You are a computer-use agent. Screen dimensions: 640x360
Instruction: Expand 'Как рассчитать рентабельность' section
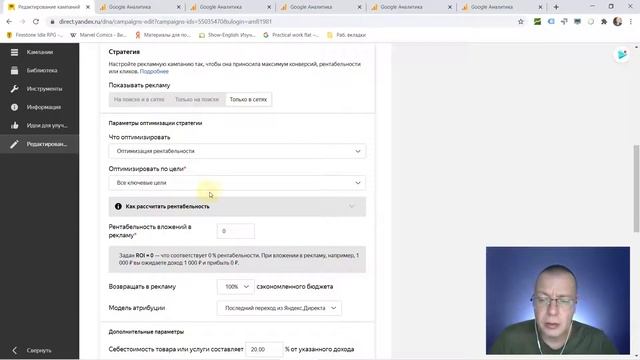pos(237,207)
